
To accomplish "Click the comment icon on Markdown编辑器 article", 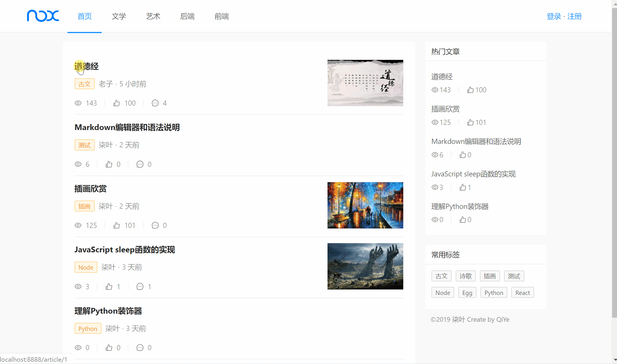I will [140, 164].
